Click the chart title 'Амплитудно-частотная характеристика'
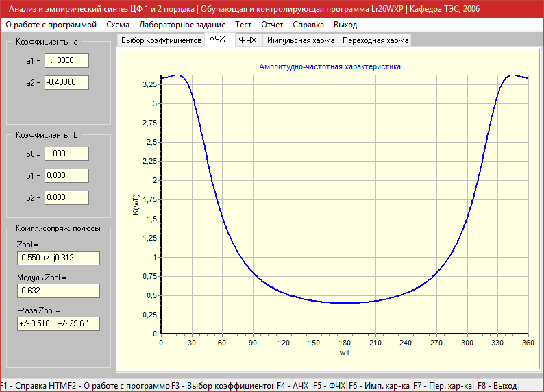Image resolution: width=544 pixels, height=392 pixels. pyautogui.click(x=330, y=66)
